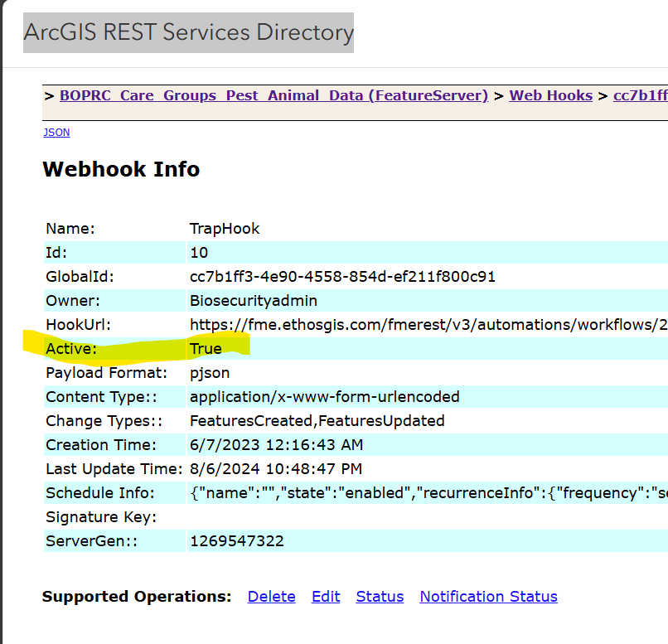This screenshot has width=668, height=644.
Task: Click the GlobalId value starting cc7b1ff3
Action: (x=342, y=277)
